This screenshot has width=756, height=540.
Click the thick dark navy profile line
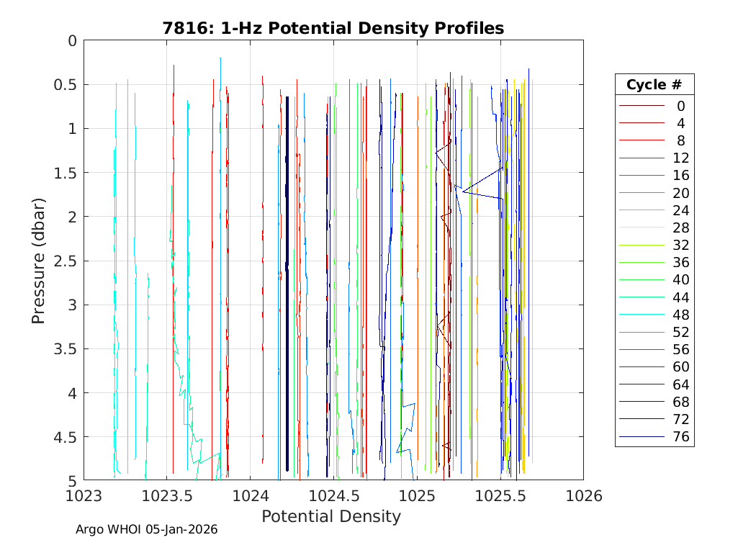click(287, 288)
